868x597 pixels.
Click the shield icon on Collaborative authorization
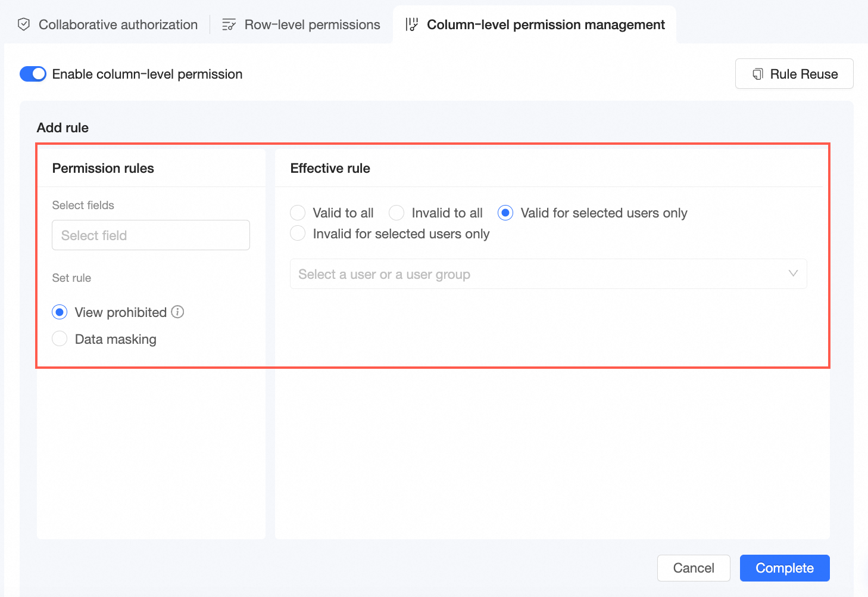pyautogui.click(x=24, y=24)
